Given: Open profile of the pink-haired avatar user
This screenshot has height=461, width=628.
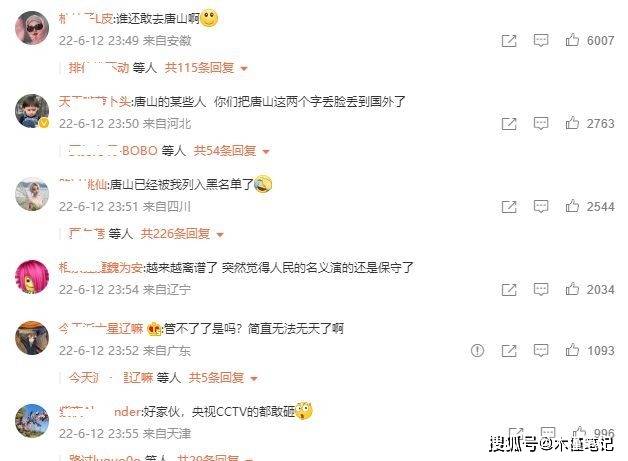Looking at the screenshot, I should 32,277.
